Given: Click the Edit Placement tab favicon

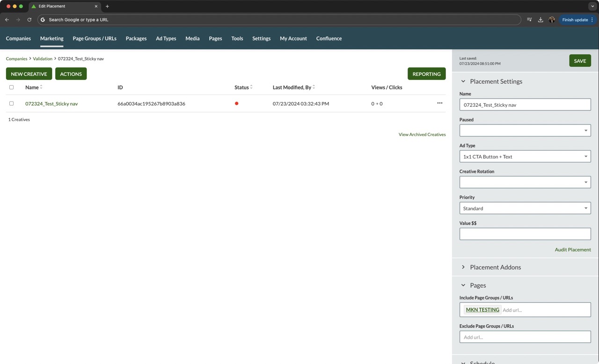Looking at the screenshot, I should click(x=34, y=7).
